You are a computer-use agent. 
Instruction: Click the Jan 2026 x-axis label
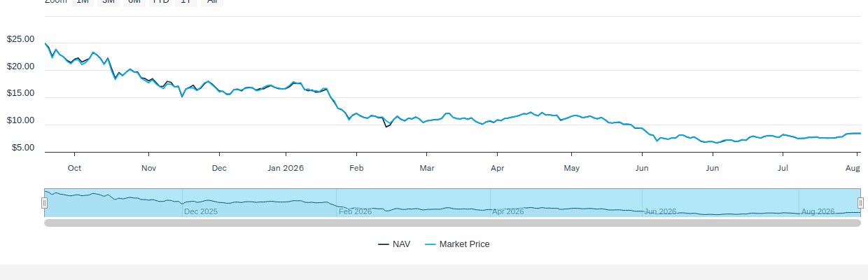point(286,168)
